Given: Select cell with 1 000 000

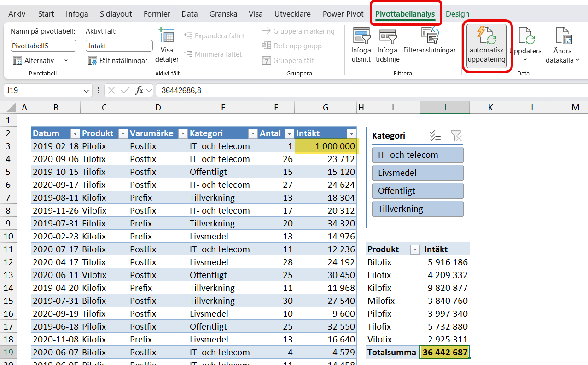Looking at the screenshot, I should pos(326,146).
